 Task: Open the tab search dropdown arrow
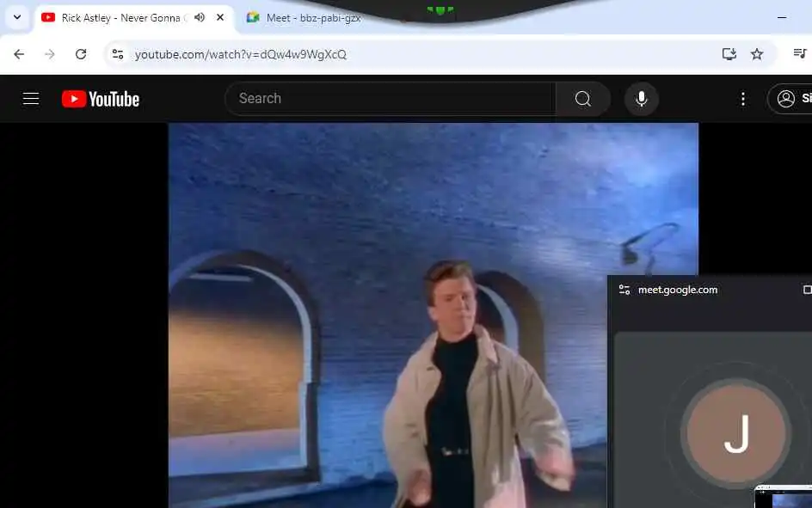click(x=17, y=17)
